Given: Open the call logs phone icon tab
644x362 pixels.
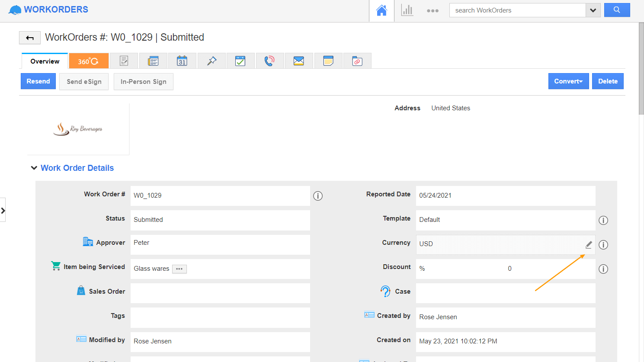Looking at the screenshot, I should (269, 61).
